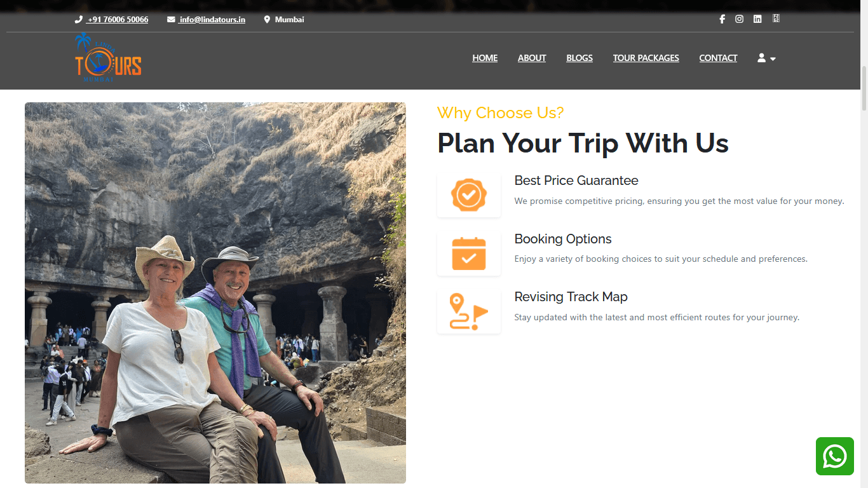Click the Best Price Guarantee heading
The image size is (868, 488).
coord(576,180)
